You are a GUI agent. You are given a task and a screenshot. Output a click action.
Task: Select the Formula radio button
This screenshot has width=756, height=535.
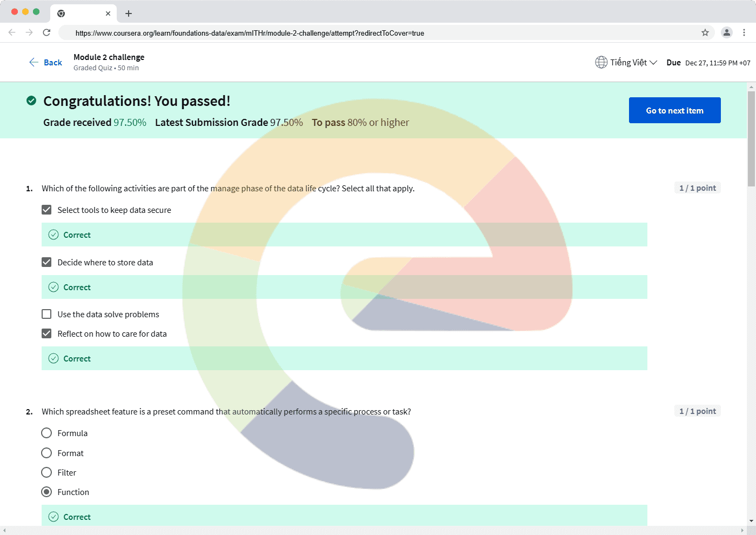(x=46, y=433)
